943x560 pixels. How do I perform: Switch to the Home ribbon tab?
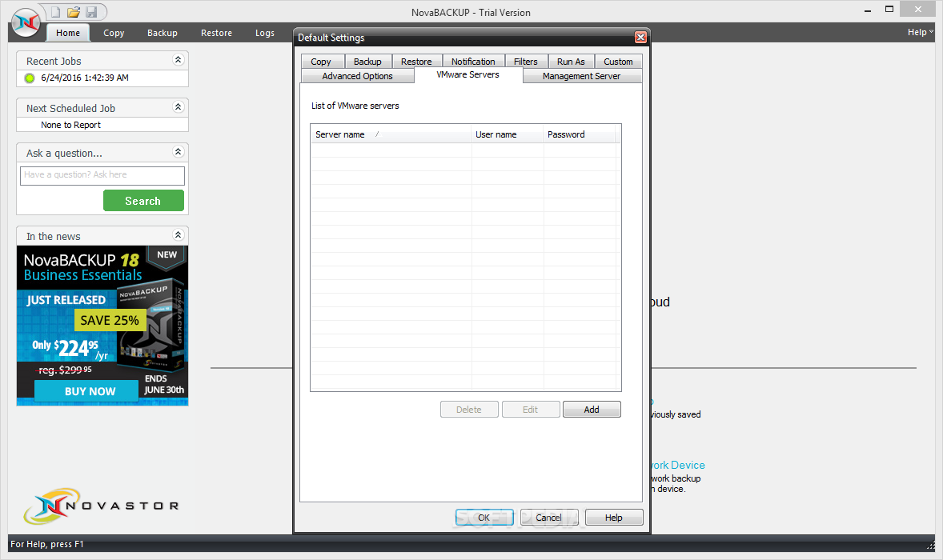(x=68, y=33)
